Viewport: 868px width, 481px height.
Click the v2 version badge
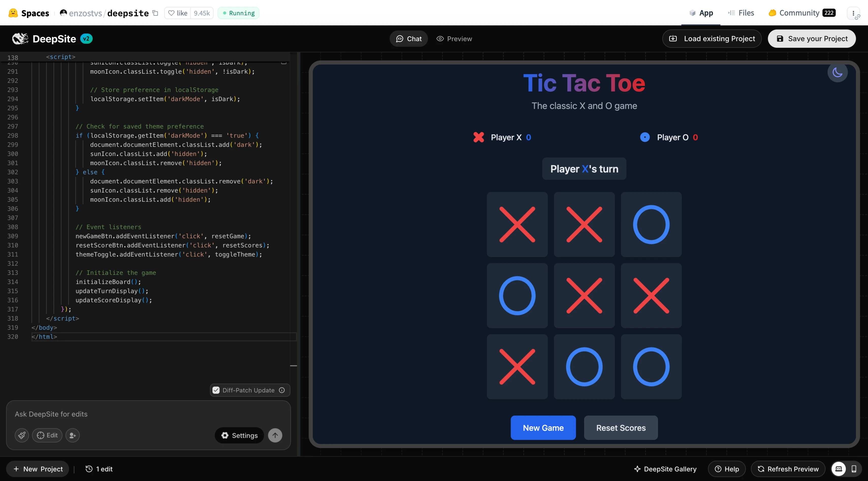(x=86, y=39)
